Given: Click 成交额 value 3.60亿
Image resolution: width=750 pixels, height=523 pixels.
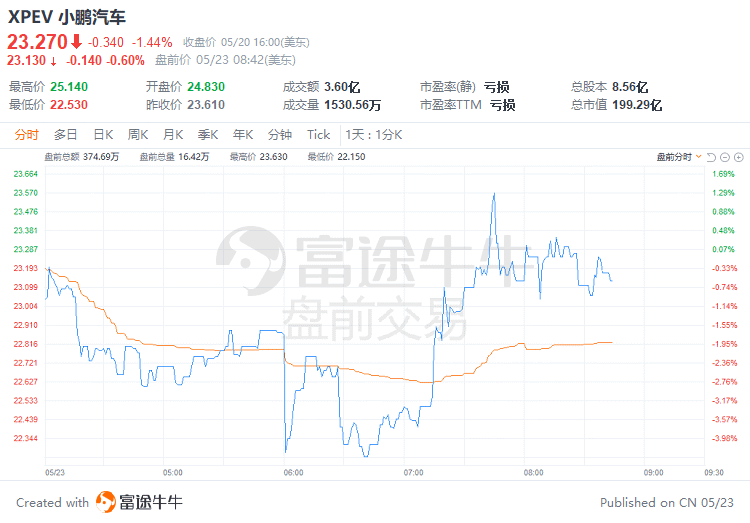Looking at the screenshot, I should click(x=342, y=87).
